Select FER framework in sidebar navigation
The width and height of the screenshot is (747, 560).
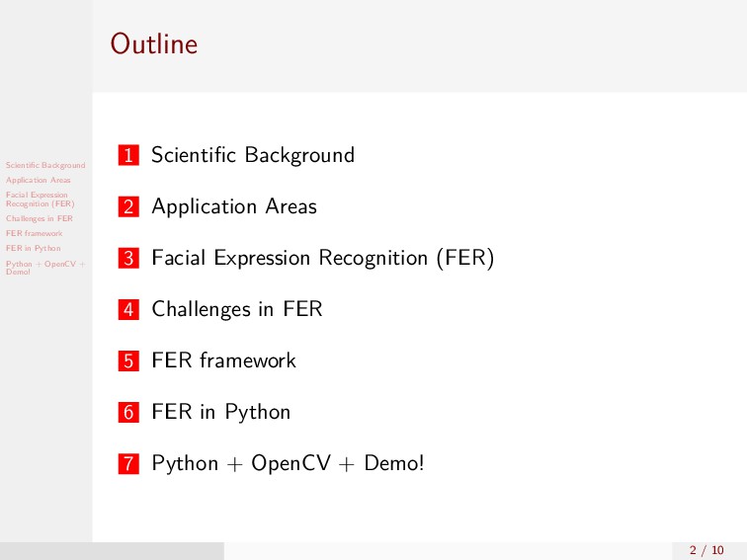[x=35, y=233]
